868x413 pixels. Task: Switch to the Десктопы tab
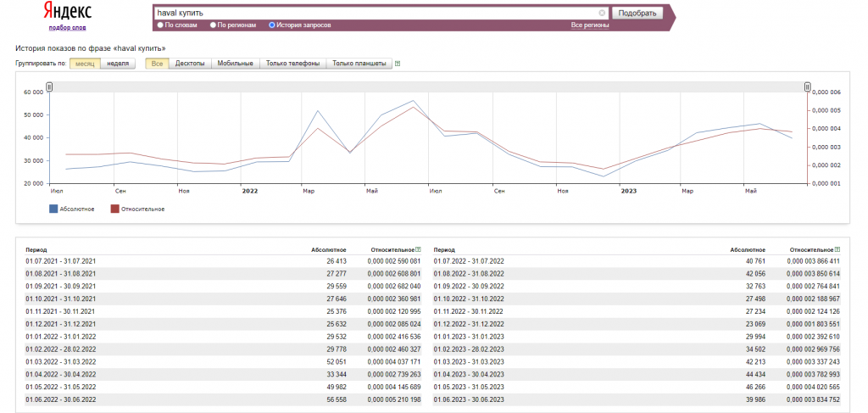[x=190, y=64]
